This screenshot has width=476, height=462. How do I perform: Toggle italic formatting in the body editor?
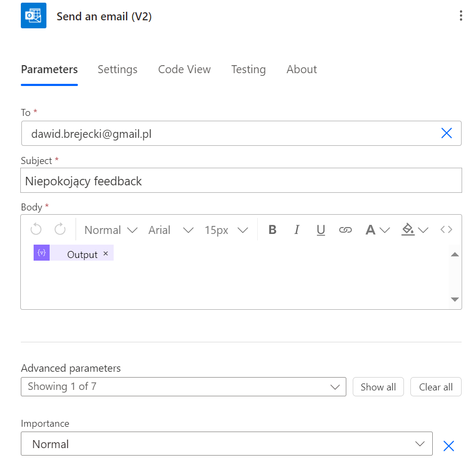[x=297, y=230]
